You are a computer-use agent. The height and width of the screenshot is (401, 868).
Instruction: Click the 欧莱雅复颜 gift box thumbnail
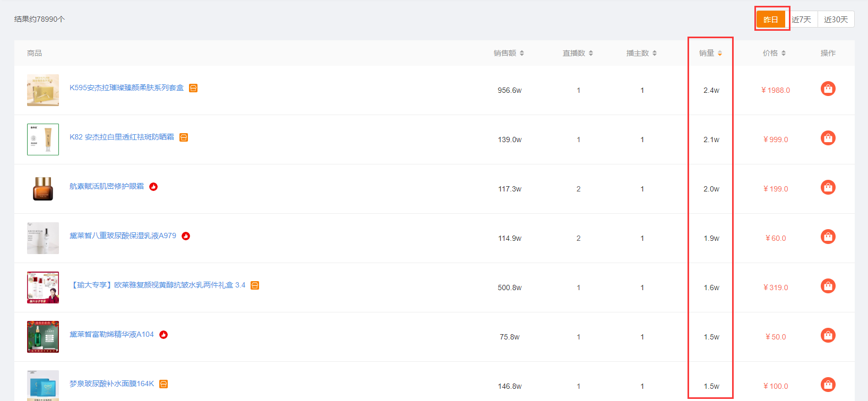[43, 287]
